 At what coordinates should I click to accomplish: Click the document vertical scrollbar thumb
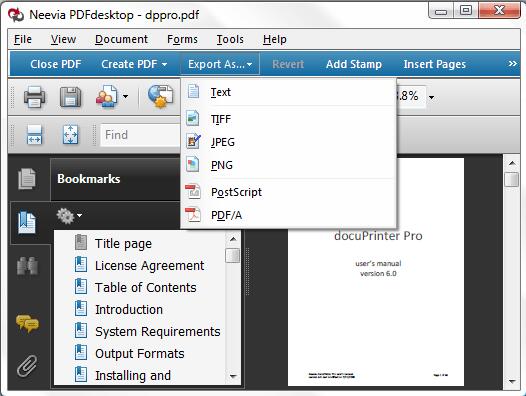pos(512,179)
